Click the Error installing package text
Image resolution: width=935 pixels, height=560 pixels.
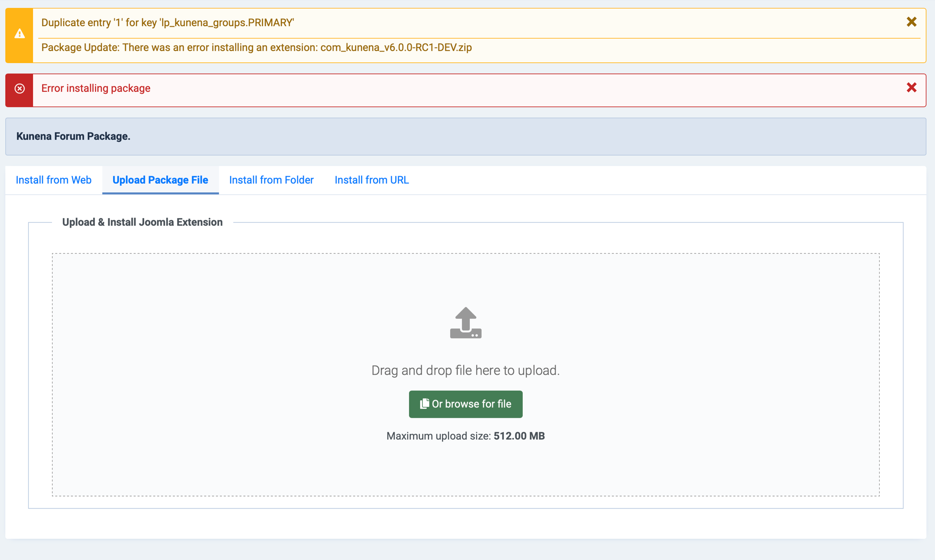pos(96,89)
